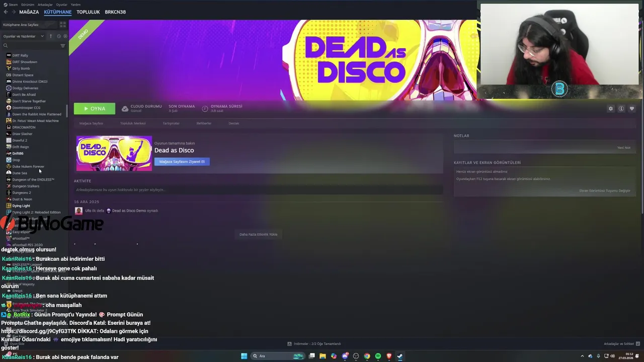Click Yeni Not button in notes
The height and width of the screenshot is (362, 644).
pos(624,147)
